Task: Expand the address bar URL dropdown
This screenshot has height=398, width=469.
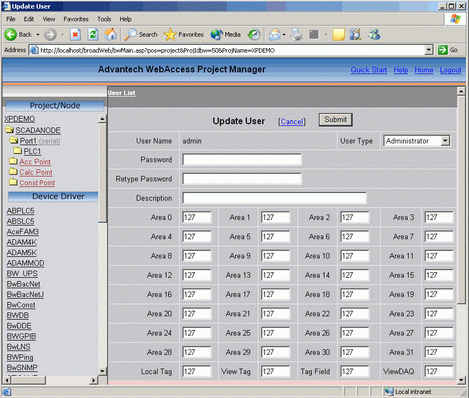Action: (x=429, y=50)
